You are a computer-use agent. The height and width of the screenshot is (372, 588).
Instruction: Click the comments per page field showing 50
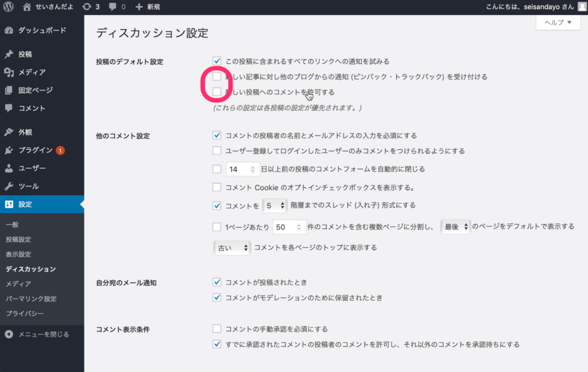(287, 227)
